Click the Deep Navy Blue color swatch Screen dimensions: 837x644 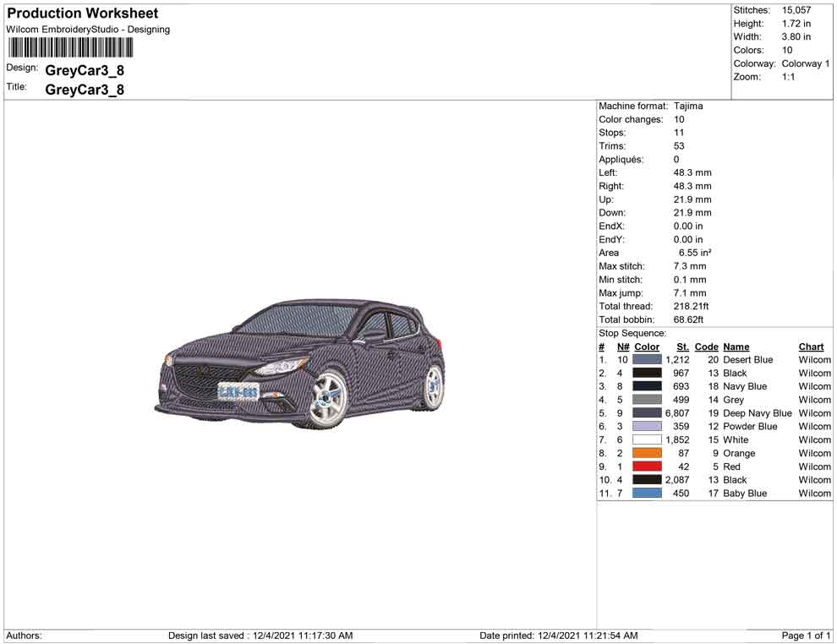(648, 412)
